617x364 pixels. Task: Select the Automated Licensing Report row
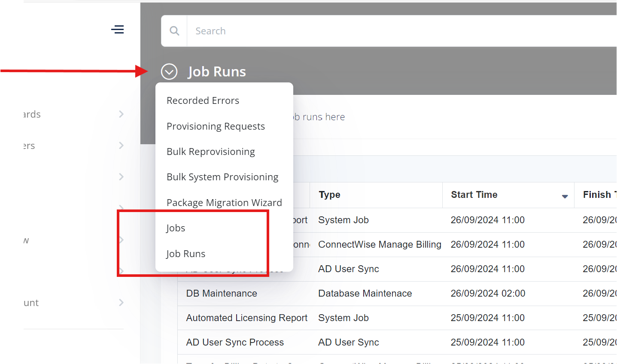tap(246, 318)
